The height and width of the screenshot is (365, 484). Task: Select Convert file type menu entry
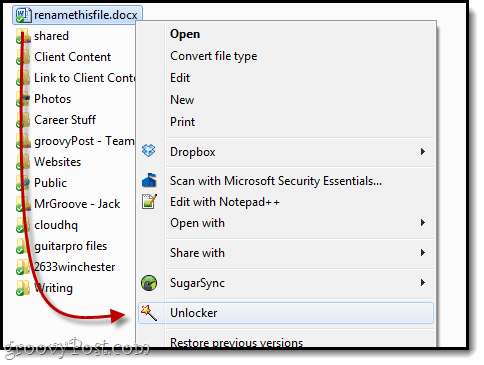214,56
